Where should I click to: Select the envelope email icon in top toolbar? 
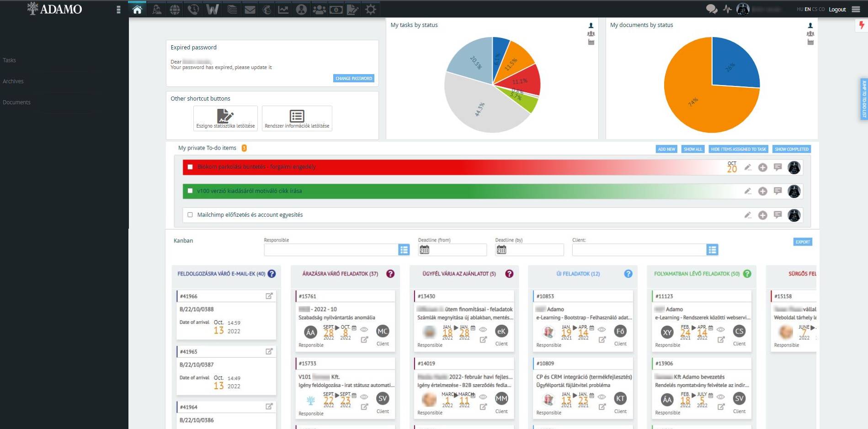(250, 9)
